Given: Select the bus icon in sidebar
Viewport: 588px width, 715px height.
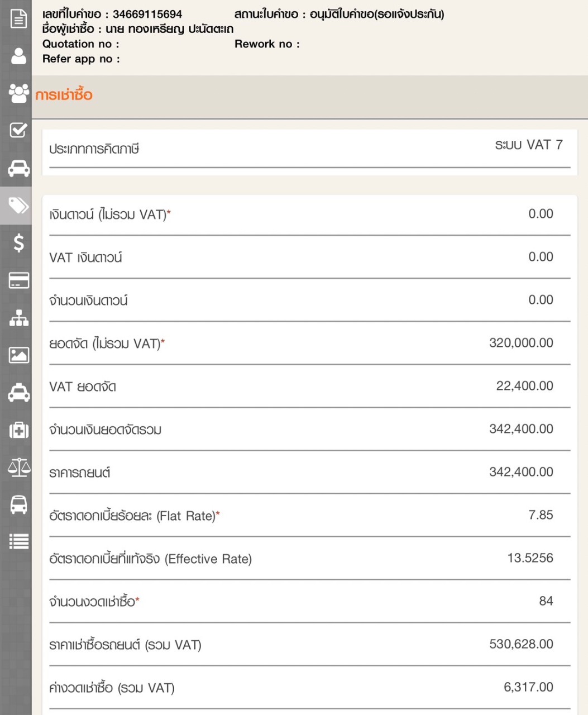Looking at the screenshot, I should point(18,504).
